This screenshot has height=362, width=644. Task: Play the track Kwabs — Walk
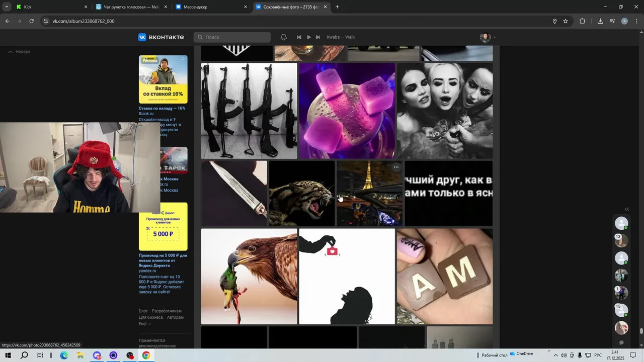309,37
